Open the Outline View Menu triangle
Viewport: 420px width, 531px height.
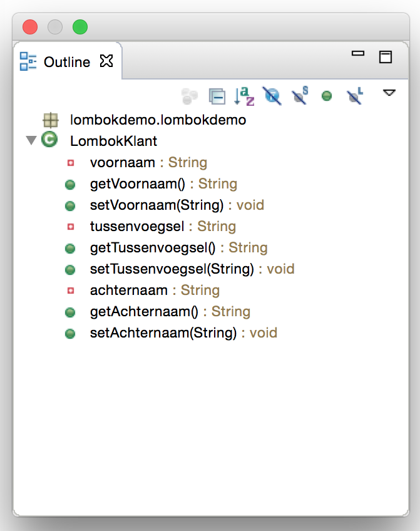(389, 93)
